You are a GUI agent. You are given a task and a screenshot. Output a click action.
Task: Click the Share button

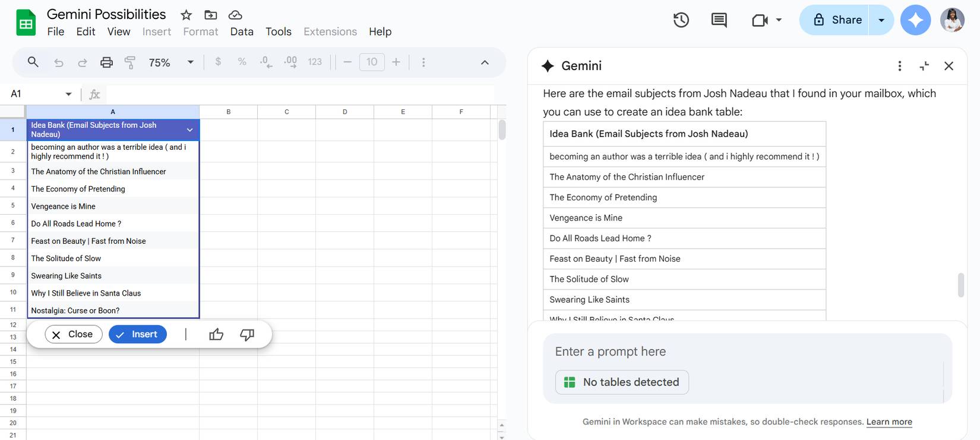pyautogui.click(x=834, y=20)
